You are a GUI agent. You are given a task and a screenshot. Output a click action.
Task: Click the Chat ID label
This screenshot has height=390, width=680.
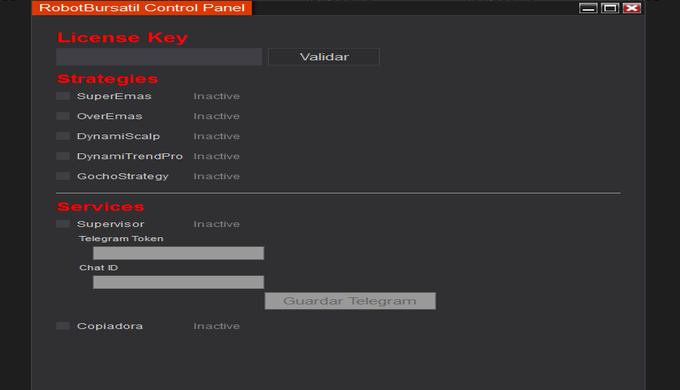pyautogui.click(x=98, y=268)
